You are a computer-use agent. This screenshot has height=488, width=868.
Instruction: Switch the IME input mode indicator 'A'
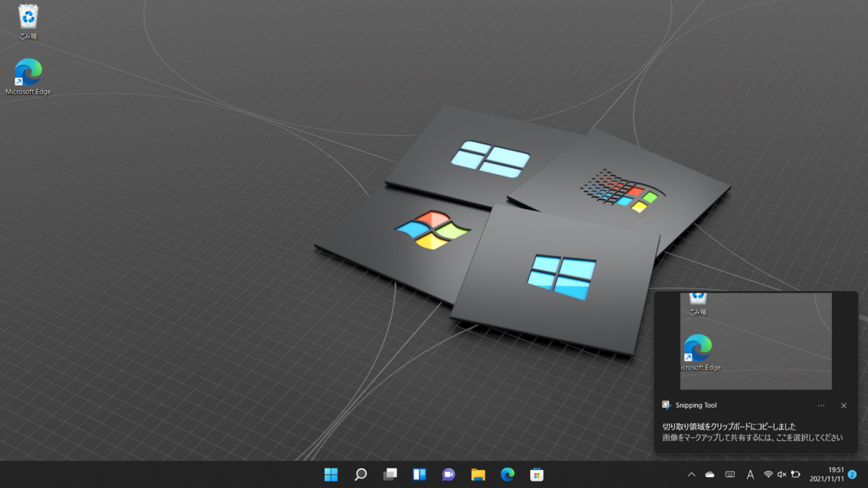(750, 474)
